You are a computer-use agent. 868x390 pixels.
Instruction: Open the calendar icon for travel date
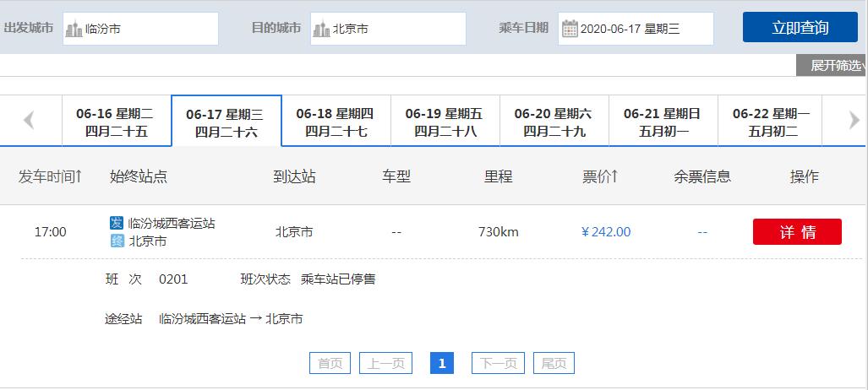point(570,28)
